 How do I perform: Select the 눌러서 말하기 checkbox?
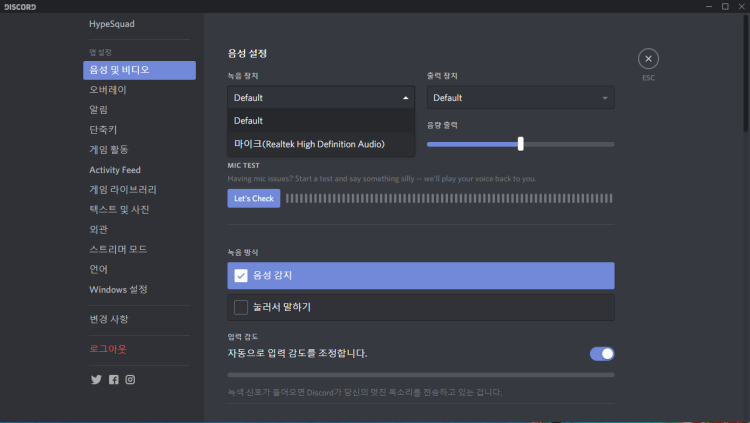(241, 307)
